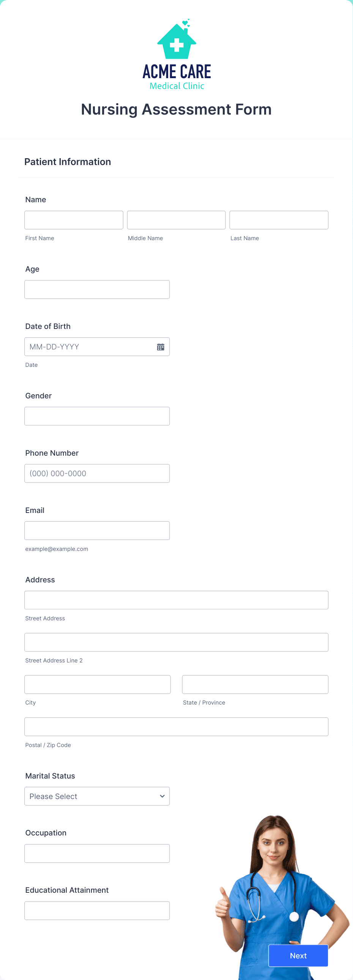Click the Street Address field
The width and height of the screenshot is (353, 980).
(176, 600)
